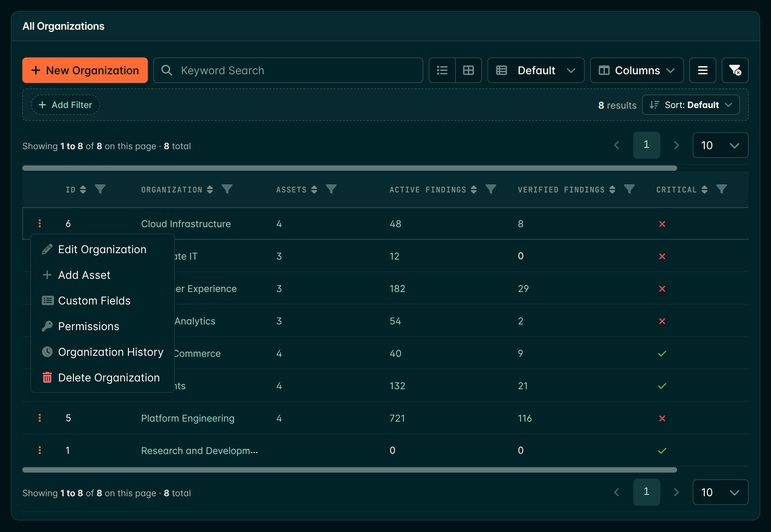Viewport: 771px width, 532px height.
Task: Open row actions for Cloud Infrastructure
Action: [x=40, y=223]
